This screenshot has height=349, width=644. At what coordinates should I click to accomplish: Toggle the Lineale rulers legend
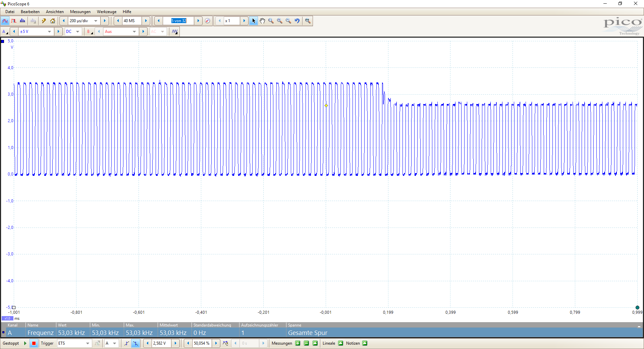click(x=340, y=343)
